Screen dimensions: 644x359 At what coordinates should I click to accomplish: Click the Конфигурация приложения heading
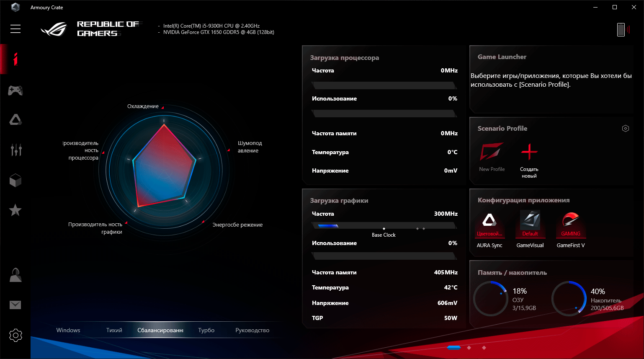[x=523, y=200]
